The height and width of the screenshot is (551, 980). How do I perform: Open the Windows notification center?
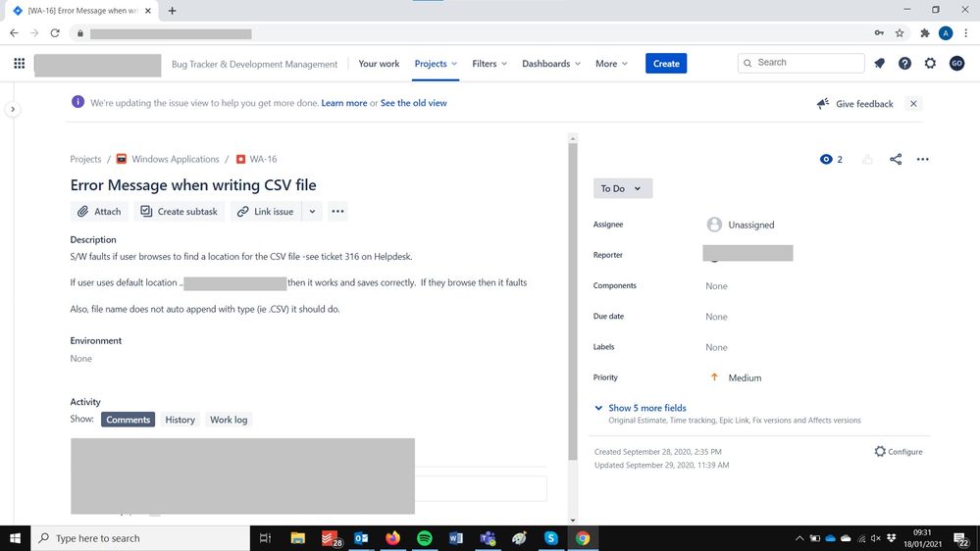pos(961,538)
